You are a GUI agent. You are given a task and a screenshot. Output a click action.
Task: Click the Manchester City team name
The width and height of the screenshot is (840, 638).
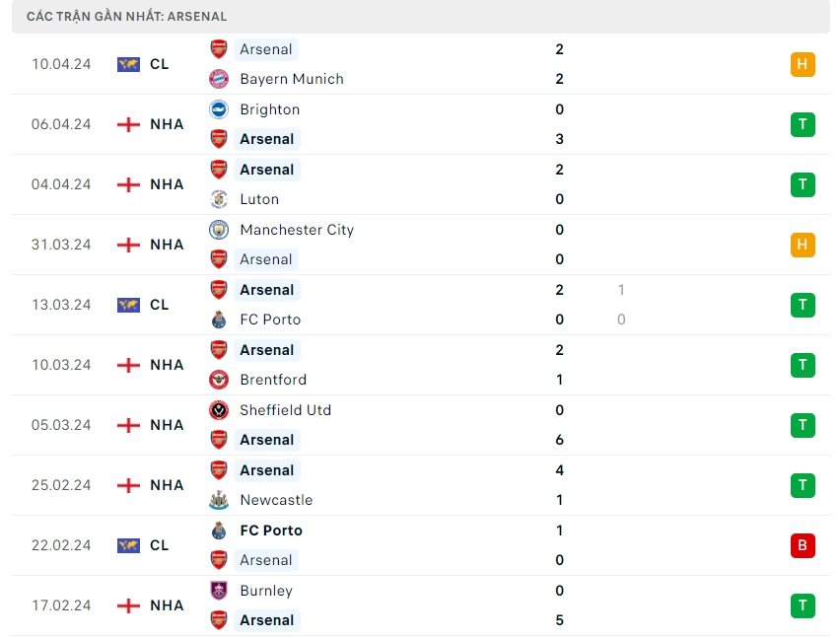click(297, 230)
